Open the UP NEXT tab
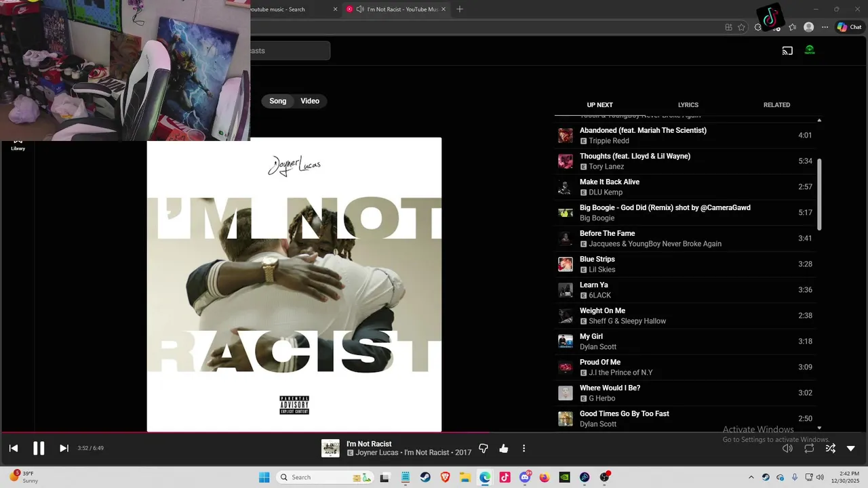This screenshot has height=488, width=868. pyautogui.click(x=599, y=105)
